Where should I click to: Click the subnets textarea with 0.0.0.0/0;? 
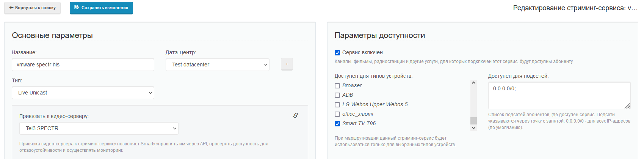point(559,96)
